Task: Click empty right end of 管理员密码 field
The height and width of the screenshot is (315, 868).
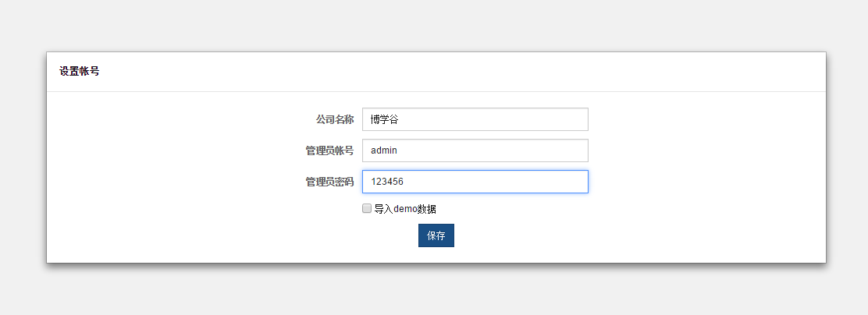Action: coord(562,182)
